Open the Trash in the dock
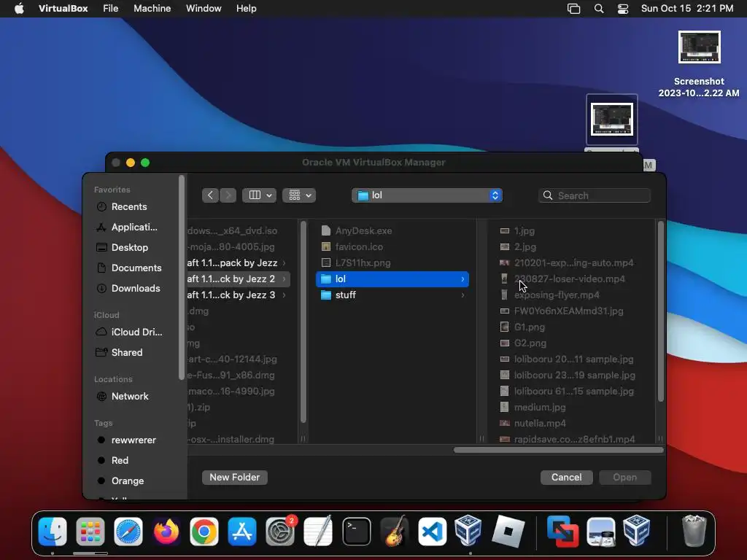Screen dimensions: 747x560 694,531
